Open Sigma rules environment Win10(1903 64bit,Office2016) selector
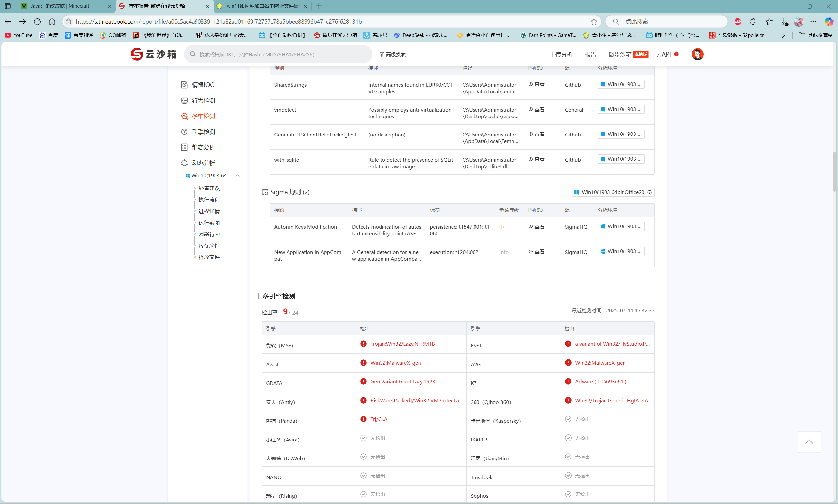Image resolution: width=838 pixels, height=504 pixels. [x=613, y=192]
